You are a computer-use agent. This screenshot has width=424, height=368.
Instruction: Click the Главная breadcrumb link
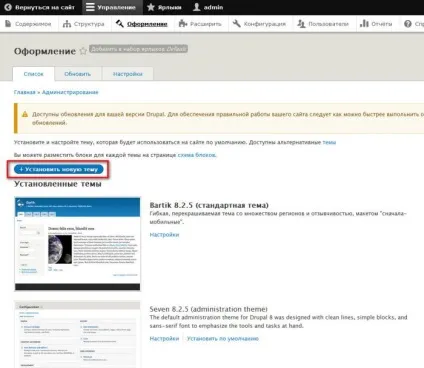(24, 92)
